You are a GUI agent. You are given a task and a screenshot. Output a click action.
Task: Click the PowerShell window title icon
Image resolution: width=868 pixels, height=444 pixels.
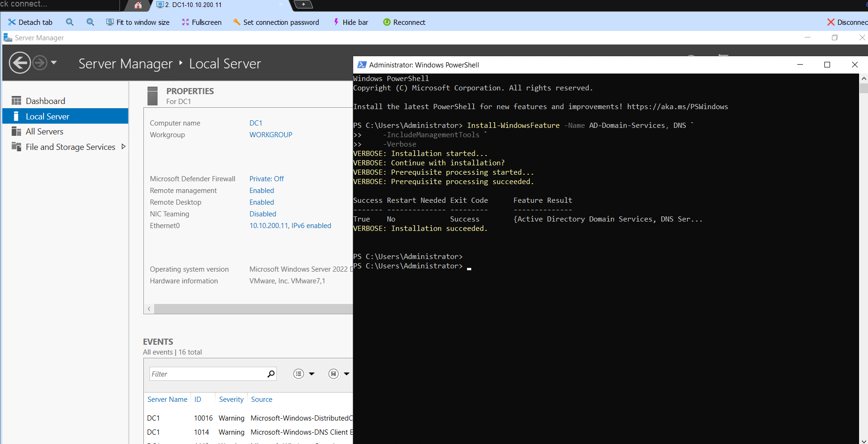coord(362,65)
